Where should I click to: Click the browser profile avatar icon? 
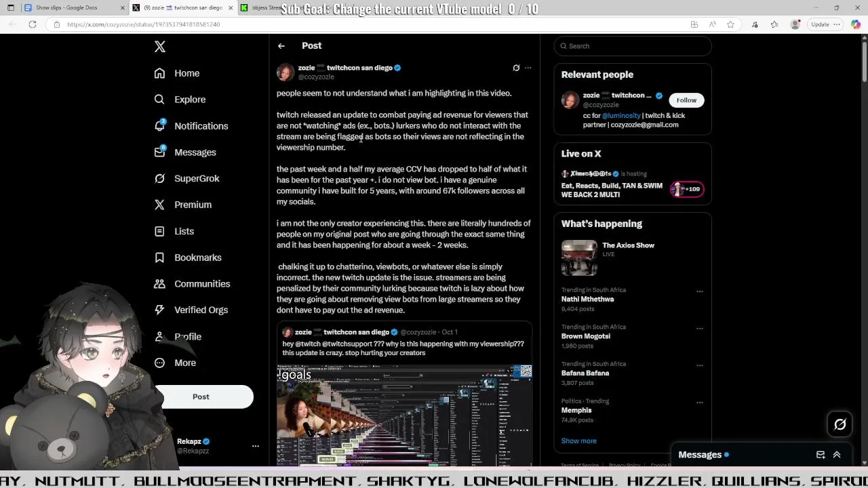pos(795,24)
